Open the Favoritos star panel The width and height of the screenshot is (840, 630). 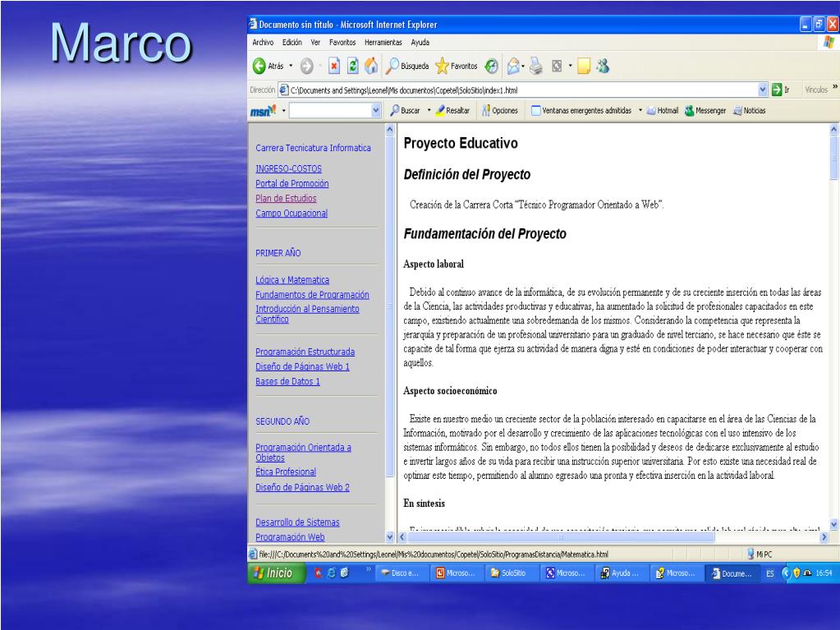pyautogui.click(x=457, y=66)
